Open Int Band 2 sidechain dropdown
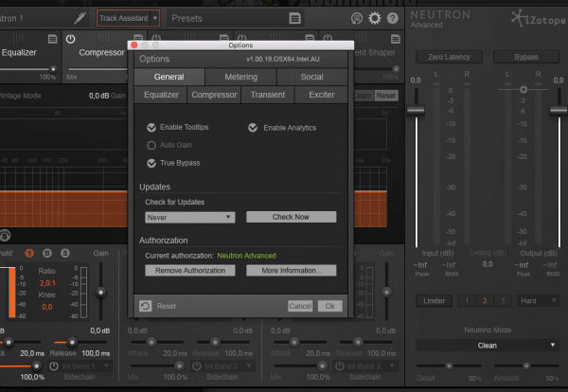 227,366
